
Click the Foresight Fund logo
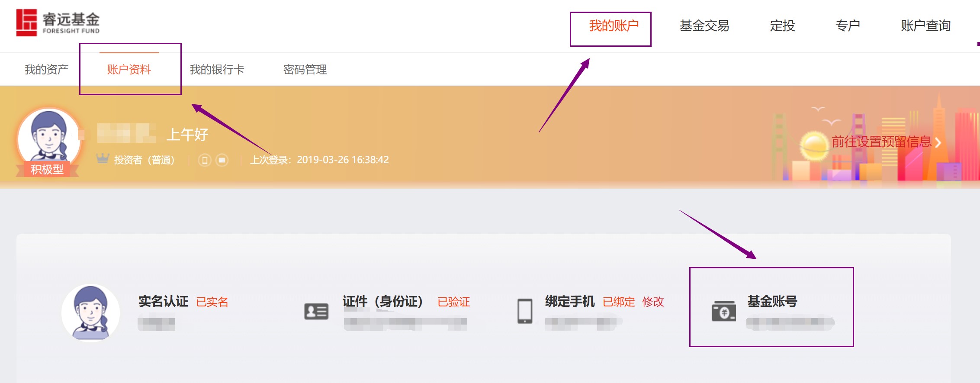coord(58,23)
